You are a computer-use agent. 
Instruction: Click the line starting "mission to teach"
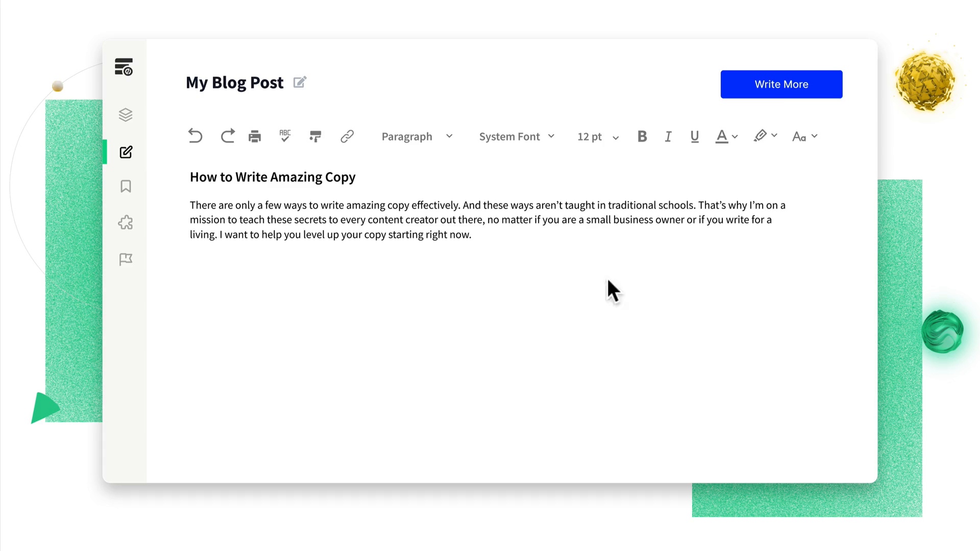[481, 220]
